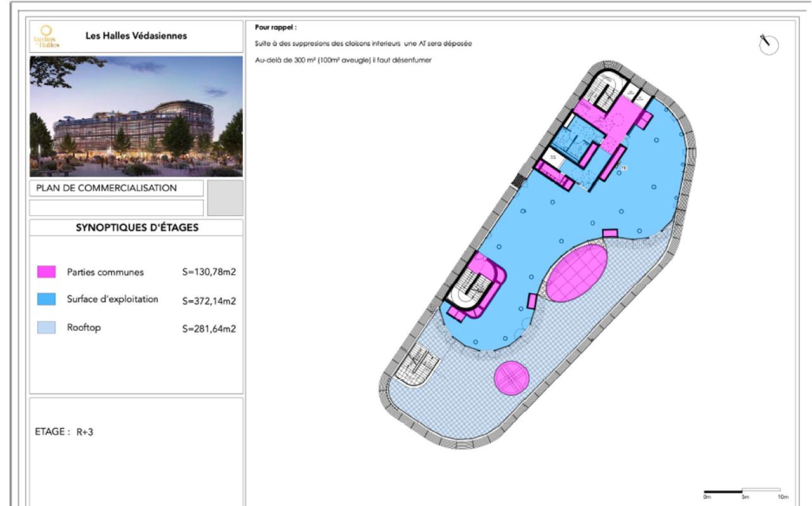The height and width of the screenshot is (506, 812).
Task: Click the SYNOPTIQUES D'ÉTAGES heading
Action: click(x=137, y=228)
